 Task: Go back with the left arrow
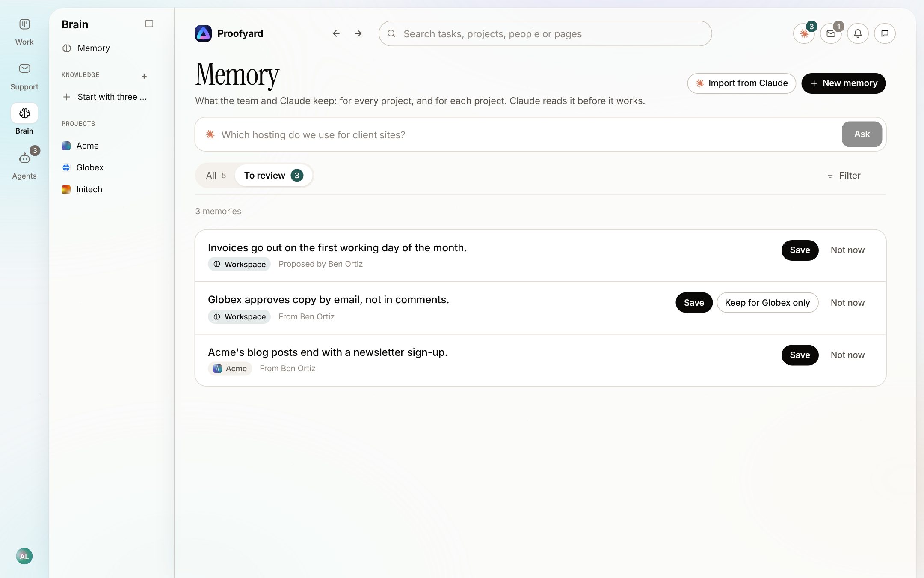pos(336,33)
